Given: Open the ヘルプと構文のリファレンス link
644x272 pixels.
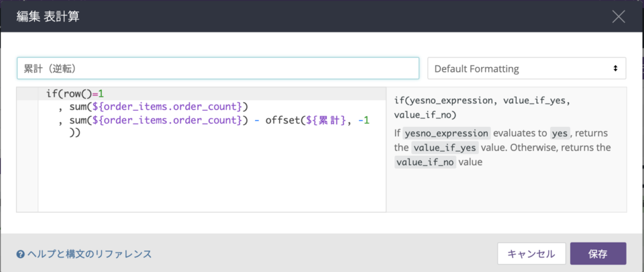Looking at the screenshot, I should [x=89, y=255].
